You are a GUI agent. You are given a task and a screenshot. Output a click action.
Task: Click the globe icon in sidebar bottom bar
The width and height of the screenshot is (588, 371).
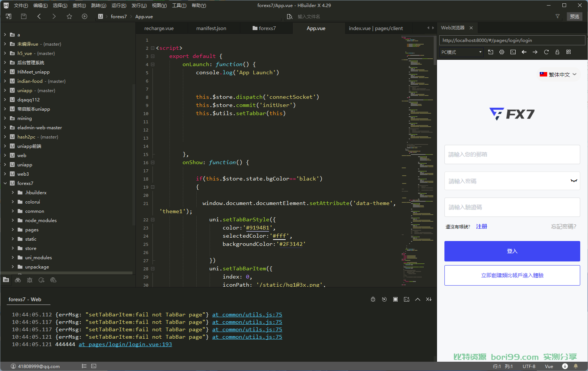click(x=53, y=280)
